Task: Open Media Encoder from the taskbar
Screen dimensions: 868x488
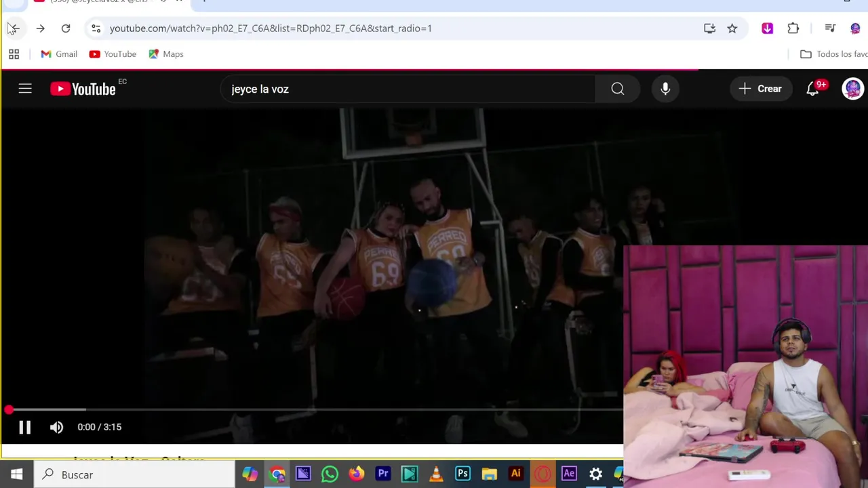Action: click(303, 474)
